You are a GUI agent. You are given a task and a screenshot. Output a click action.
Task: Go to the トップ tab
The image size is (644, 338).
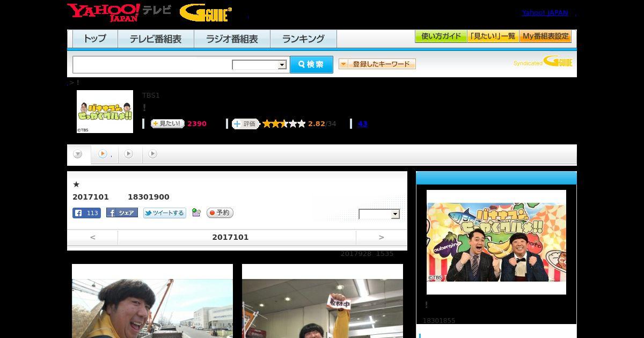coord(95,39)
